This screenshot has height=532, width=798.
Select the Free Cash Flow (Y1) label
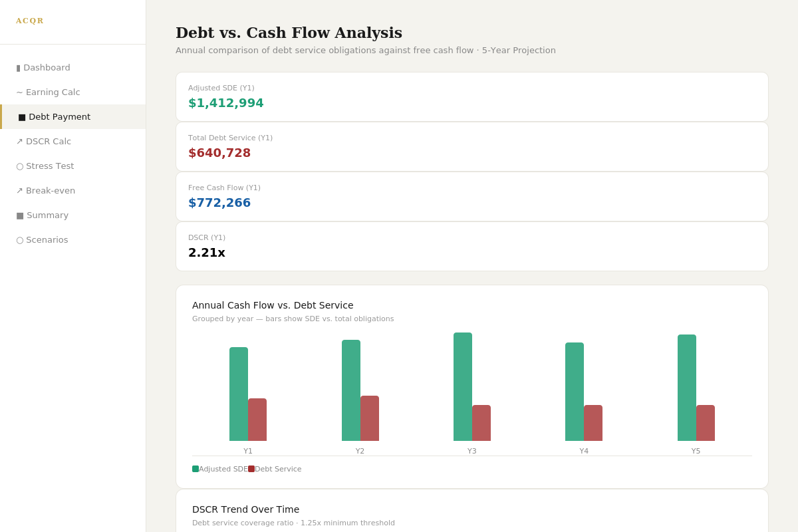point(224,188)
